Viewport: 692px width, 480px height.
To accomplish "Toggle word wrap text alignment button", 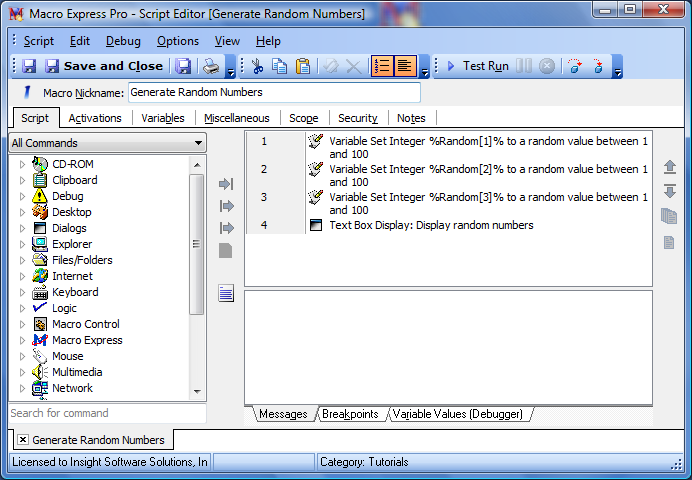I will 405,66.
